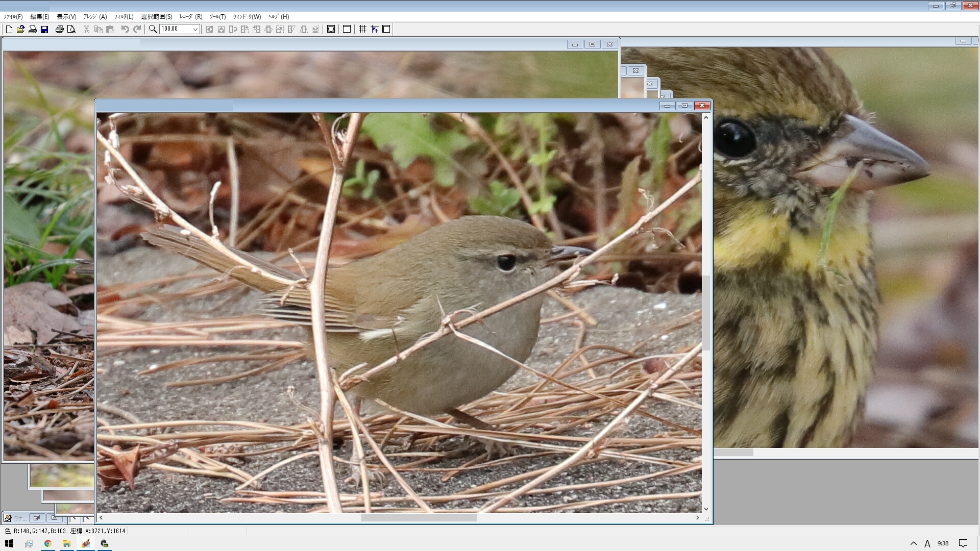Click the right scroll arrow of image window
Image resolution: width=980 pixels, height=551 pixels.
pos(697,517)
